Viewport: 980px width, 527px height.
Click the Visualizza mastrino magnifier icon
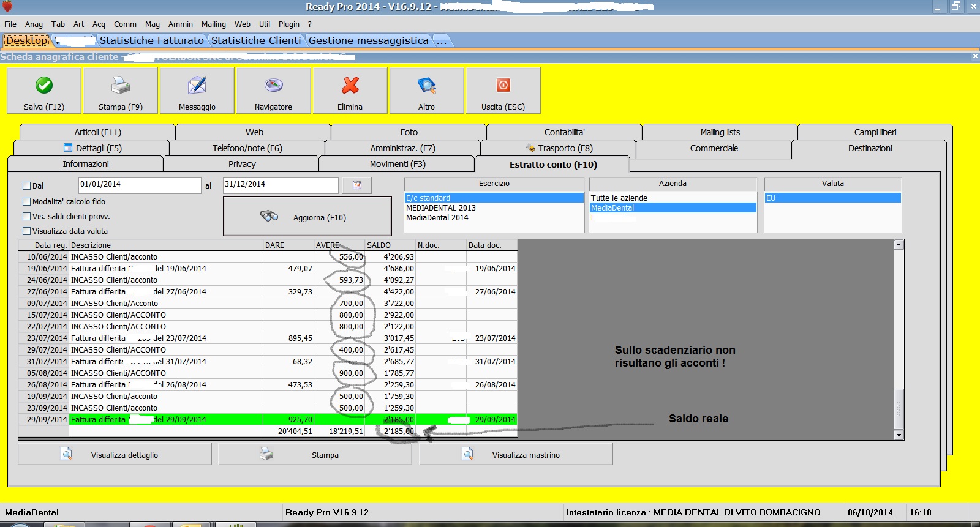[x=468, y=454]
